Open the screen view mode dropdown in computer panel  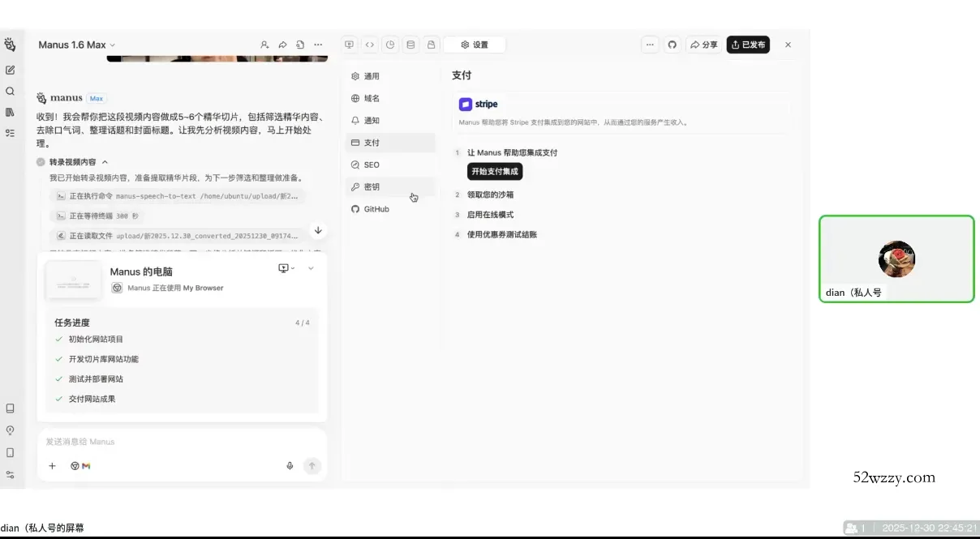286,268
